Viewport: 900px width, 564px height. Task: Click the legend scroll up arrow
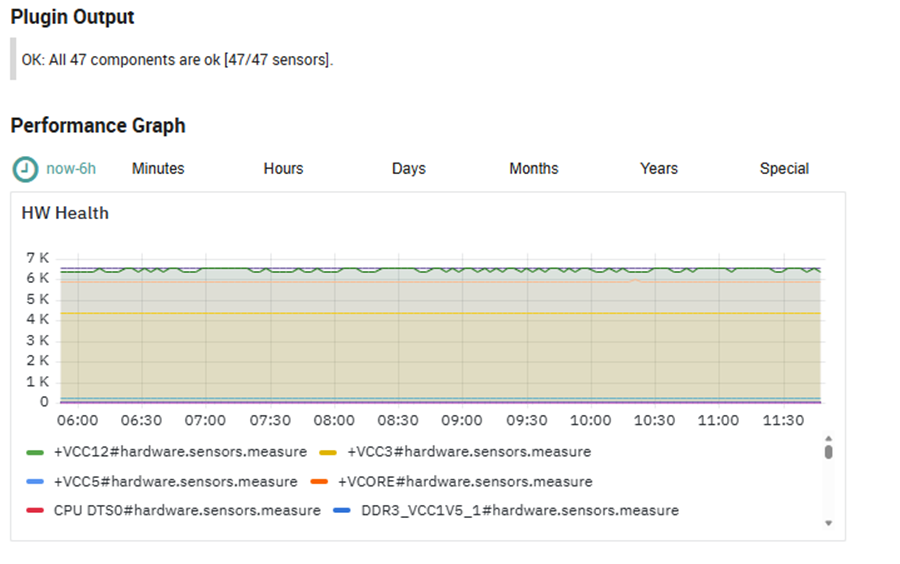[x=828, y=438]
